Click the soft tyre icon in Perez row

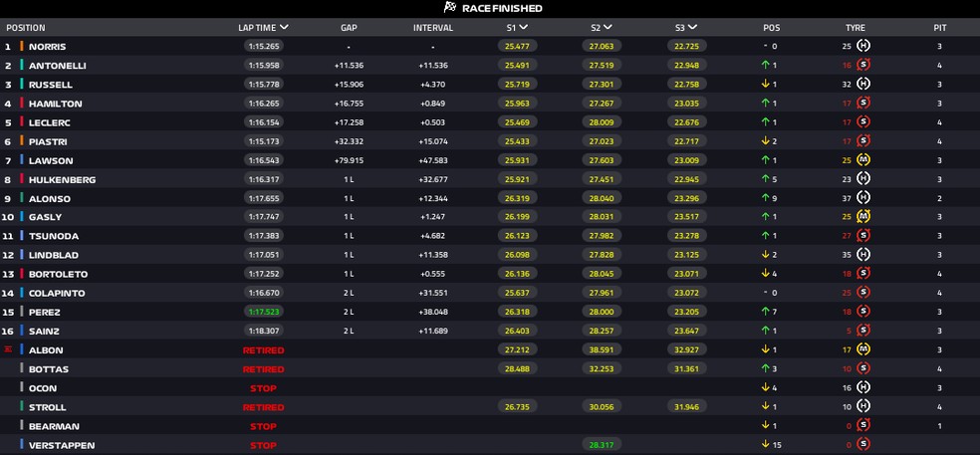[x=863, y=312]
